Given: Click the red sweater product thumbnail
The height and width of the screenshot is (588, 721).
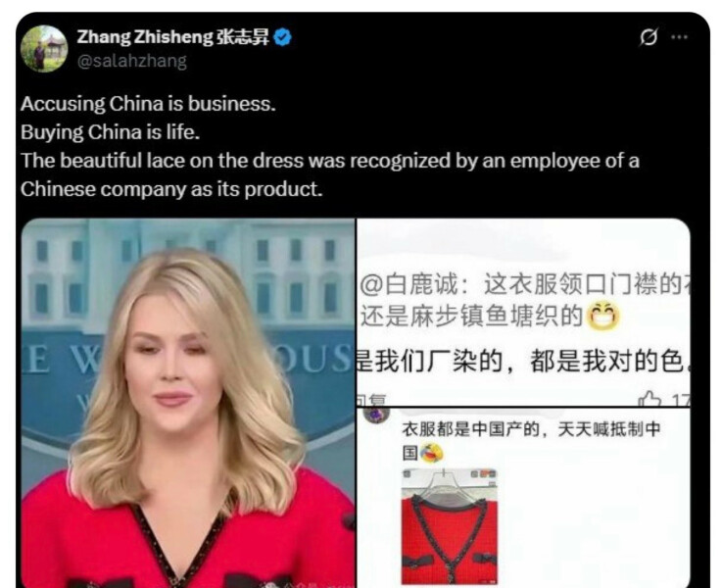Looking at the screenshot, I should (x=450, y=527).
